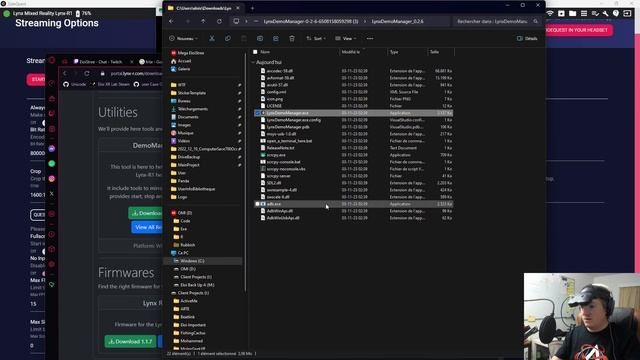This screenshot has height=360, width=640.
Task: Reload the page in the browser window
Action: pos(87,73)
